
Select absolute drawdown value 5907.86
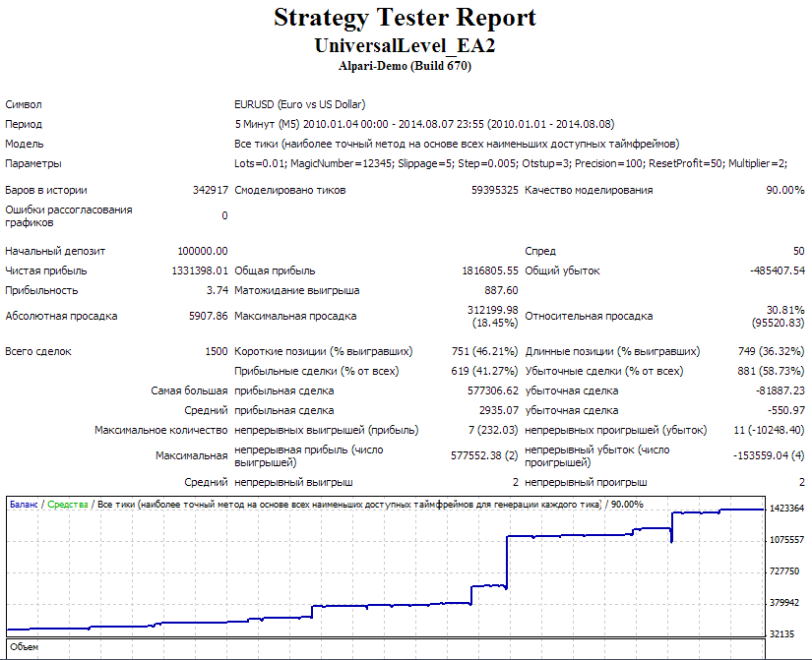209,316
